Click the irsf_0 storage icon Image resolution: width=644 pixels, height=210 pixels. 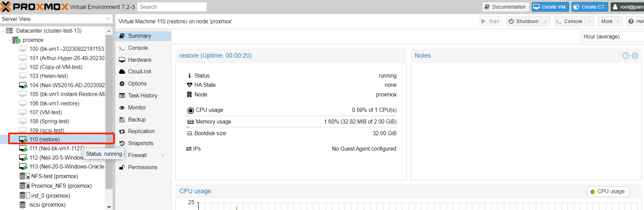tap(24, 196)
